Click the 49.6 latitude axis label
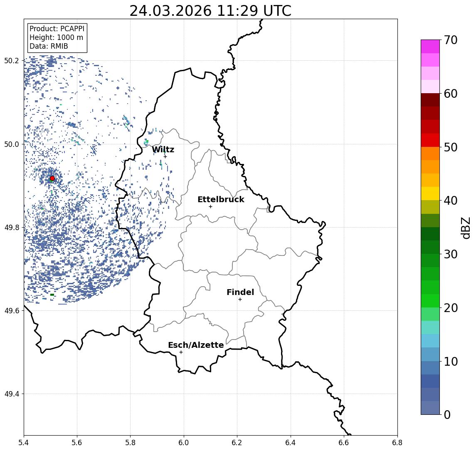Viewport: 476px width, 451px height. point(11,311)
